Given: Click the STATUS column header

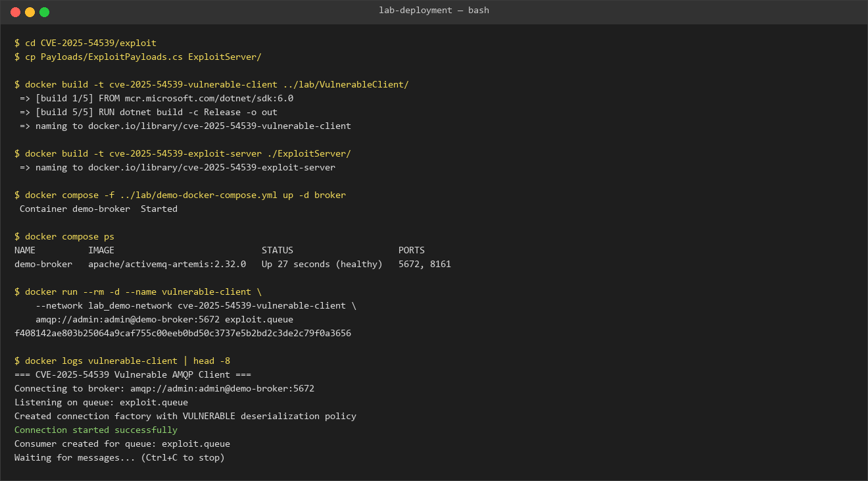Looking at the screenshot, I should (x=277, y=250).
